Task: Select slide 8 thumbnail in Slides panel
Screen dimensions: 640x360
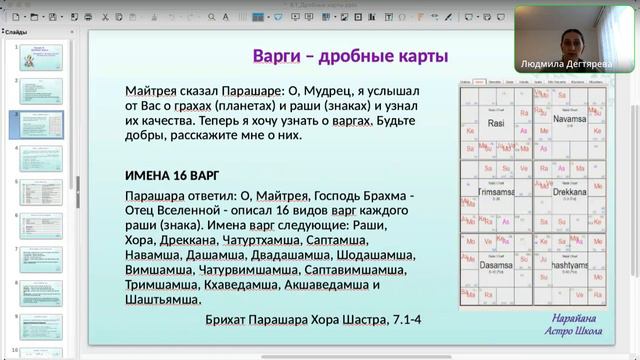Action: click(x=41, y=293)
